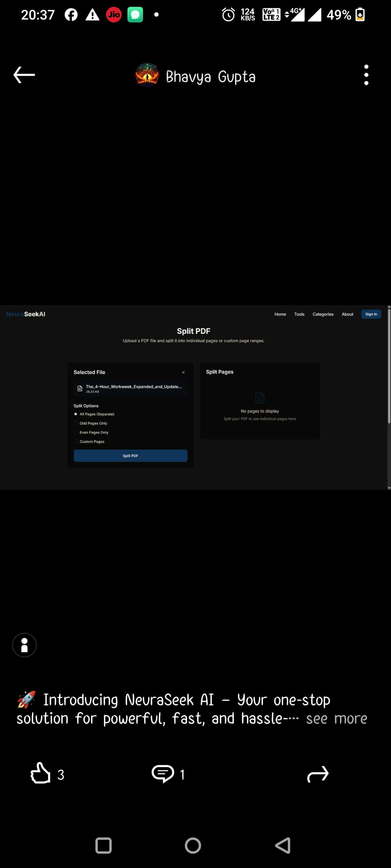The height and width of the screenshot is (868, 391).
Task: Tap the NeuraSeekAI logo
Action: [x=26, y=314]
